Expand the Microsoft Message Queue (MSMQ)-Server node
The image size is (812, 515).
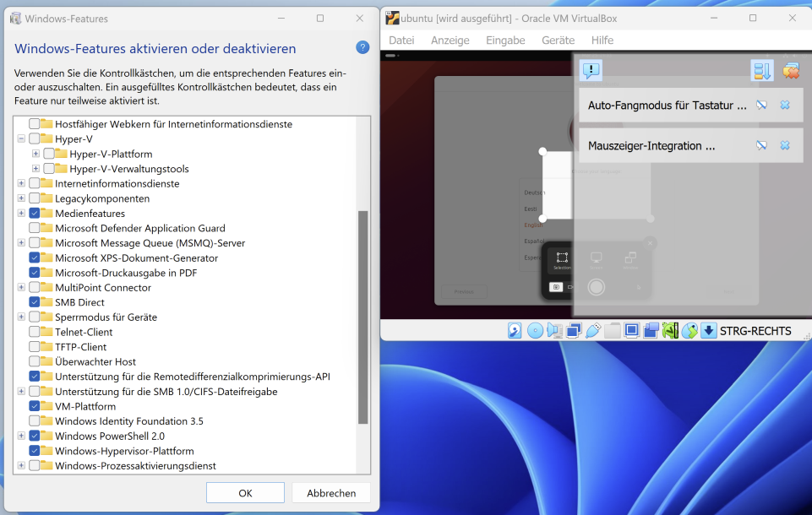(x=21, y=243)
